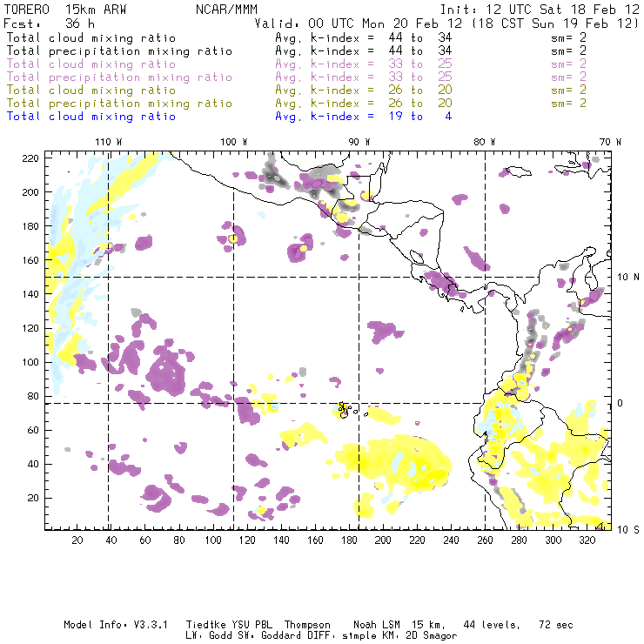Select olive "Total cloud mixing ratio" legend line
Viewport: 644px width, 644px height.
pos(91,91)
